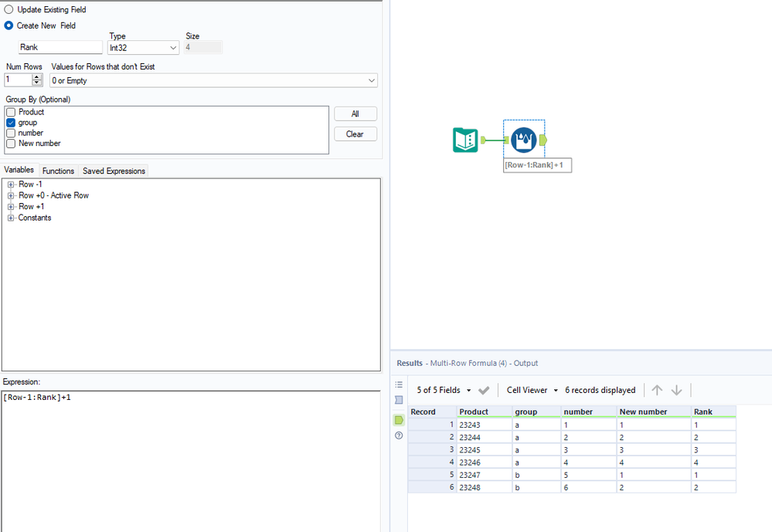Click the Multi-Row tool output anchor
This screenshot has width=772, height=532.
[543, 141]
